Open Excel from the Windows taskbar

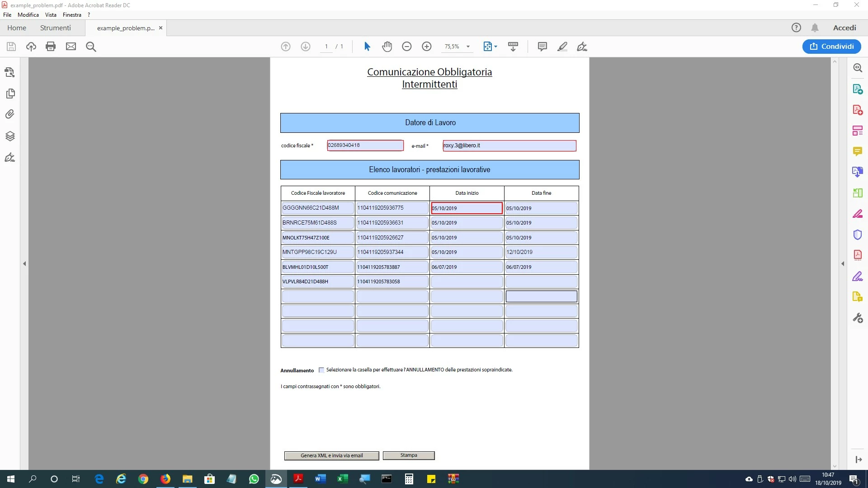(x=342, y=479)
